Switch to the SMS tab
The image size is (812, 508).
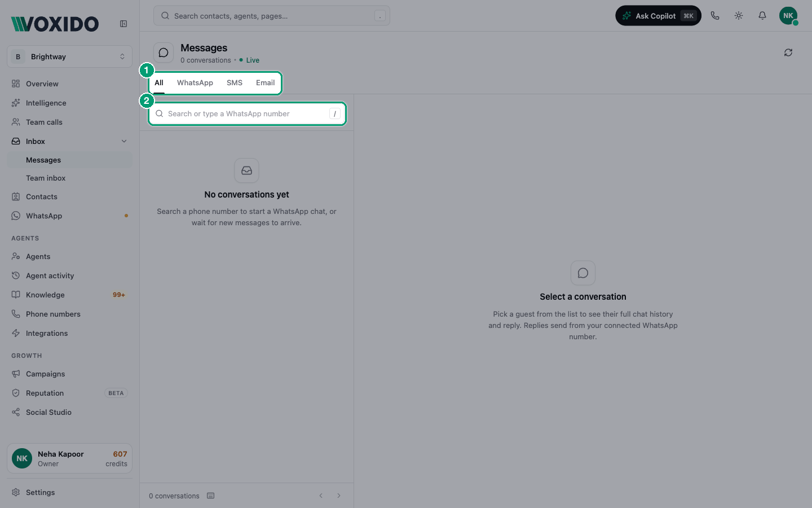click(x=235, y=82)
